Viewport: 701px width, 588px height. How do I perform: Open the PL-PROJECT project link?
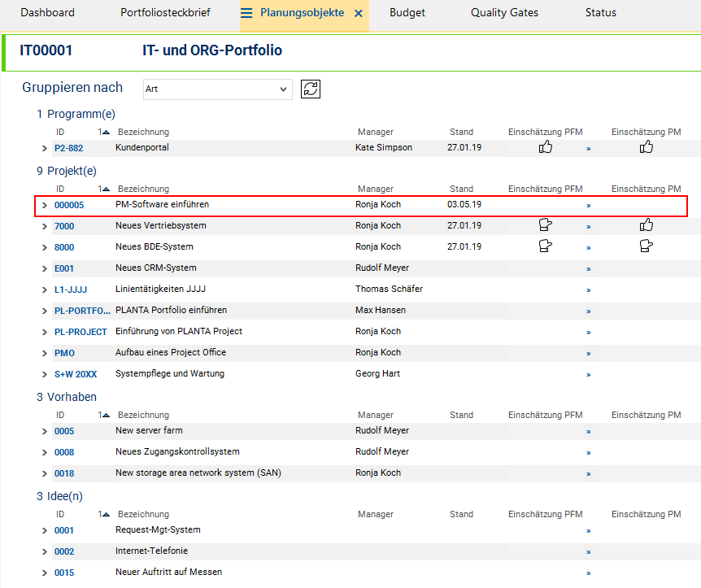81,333
